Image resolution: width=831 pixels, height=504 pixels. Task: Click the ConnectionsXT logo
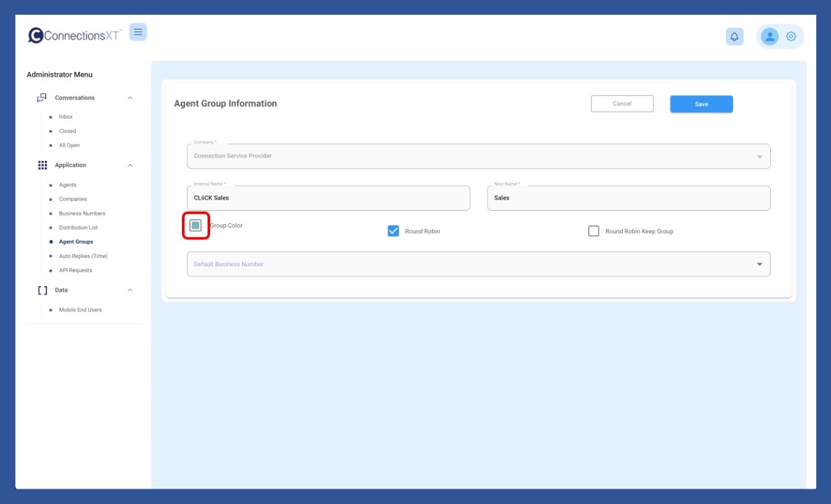click(74, 35)
